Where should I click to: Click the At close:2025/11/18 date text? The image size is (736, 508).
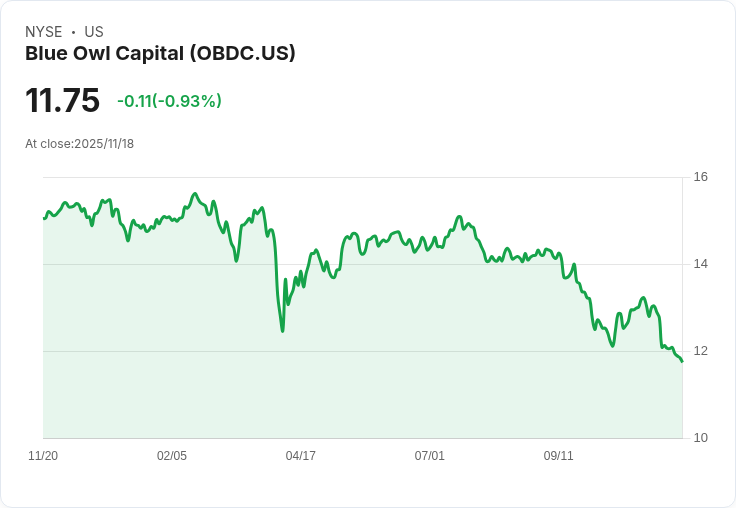79,144
